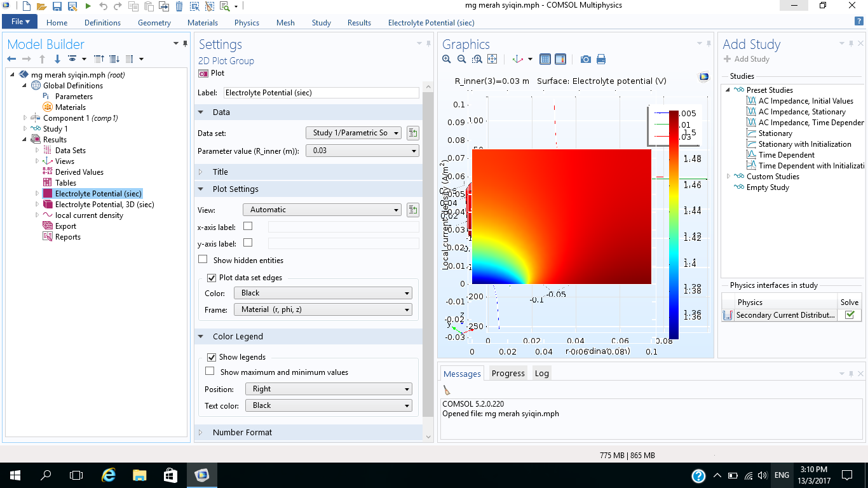Switch to the Progress tab
868x488 pixels.
pos(508,373)
